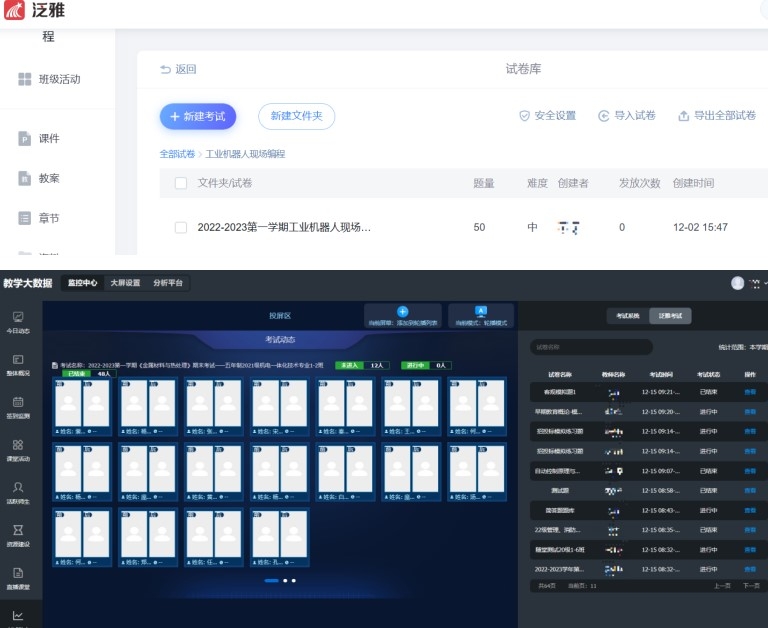
Task: Click the 新建考试 button
Action: click(196, 116)
